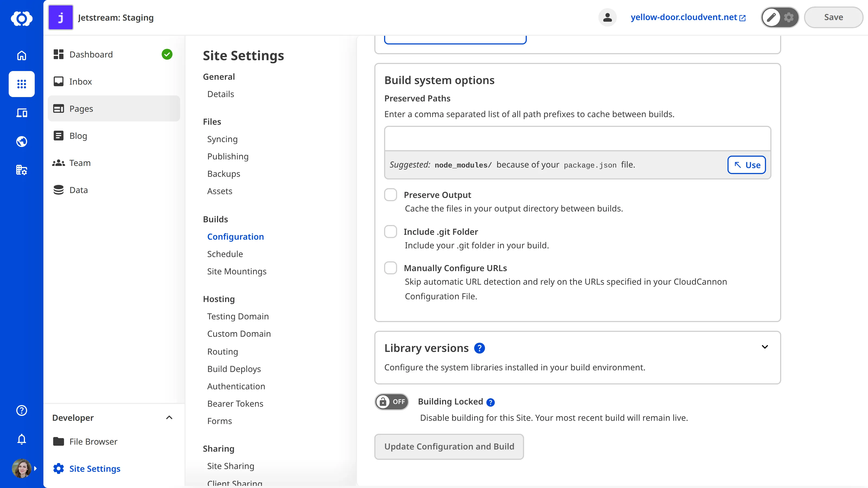Click the Jetstream purple site icon
Viewport: 868px width, 488px height.
(x=61, y=18)
